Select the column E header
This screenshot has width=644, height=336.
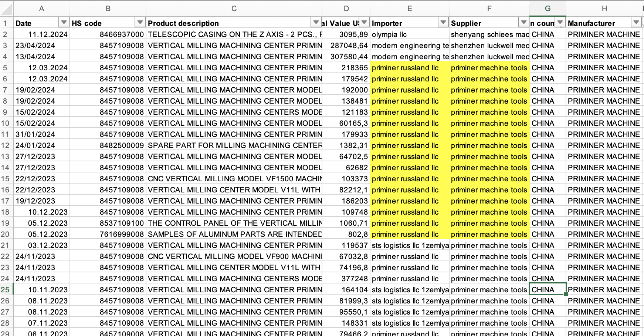click(x=409, y=8)
